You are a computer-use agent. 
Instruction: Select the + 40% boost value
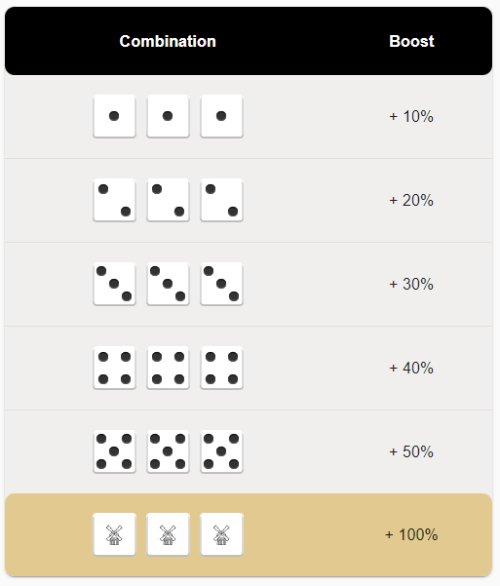(411, 368)
